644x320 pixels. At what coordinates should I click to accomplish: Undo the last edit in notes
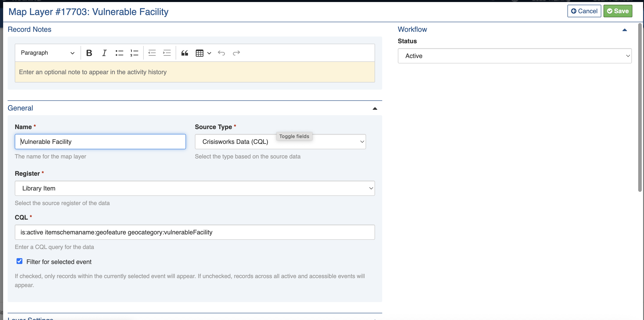pyautogui.click(x=221, y=53)
